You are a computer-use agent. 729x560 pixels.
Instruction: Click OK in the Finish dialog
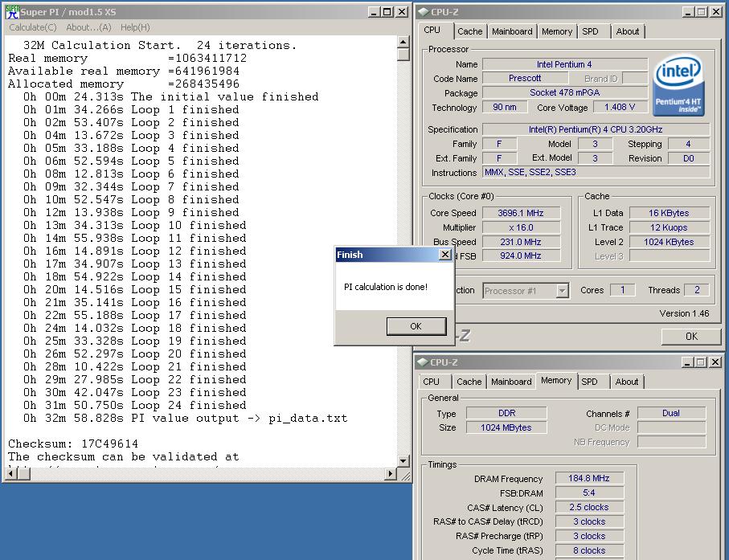(x=416, y=326)
